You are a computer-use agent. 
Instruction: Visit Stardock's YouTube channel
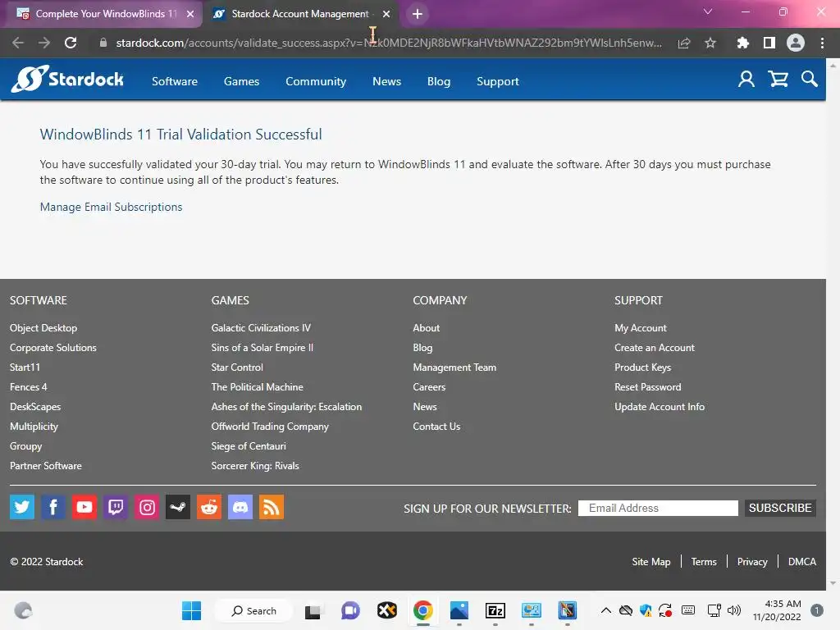point(84,507)
